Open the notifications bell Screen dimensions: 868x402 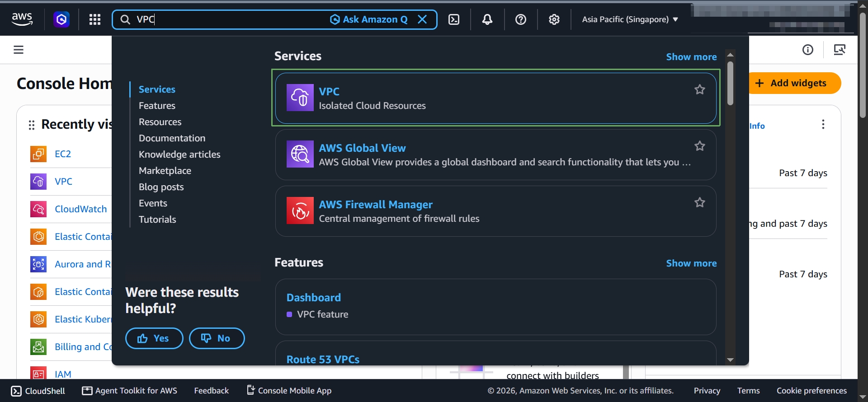pyautogui.click(x=487, y=19)
